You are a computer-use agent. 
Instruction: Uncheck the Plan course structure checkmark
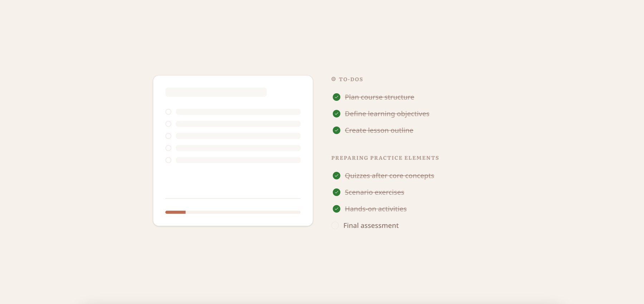[336, 97]
